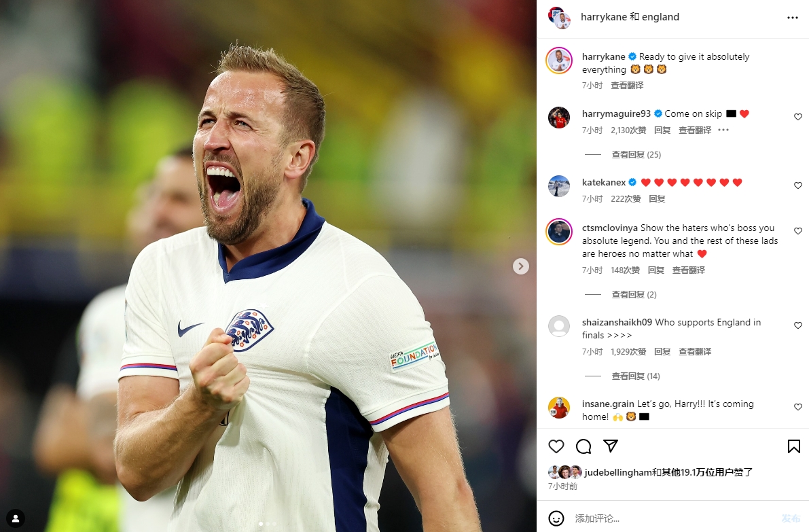
Task: Select the second carousel dot indicator
Action: tap(267, 524)
